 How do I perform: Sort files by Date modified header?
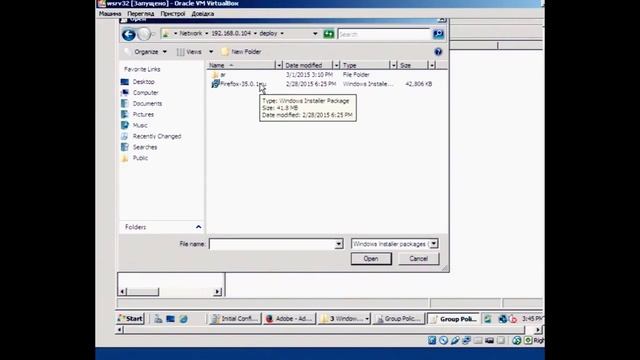pos(308,65)
